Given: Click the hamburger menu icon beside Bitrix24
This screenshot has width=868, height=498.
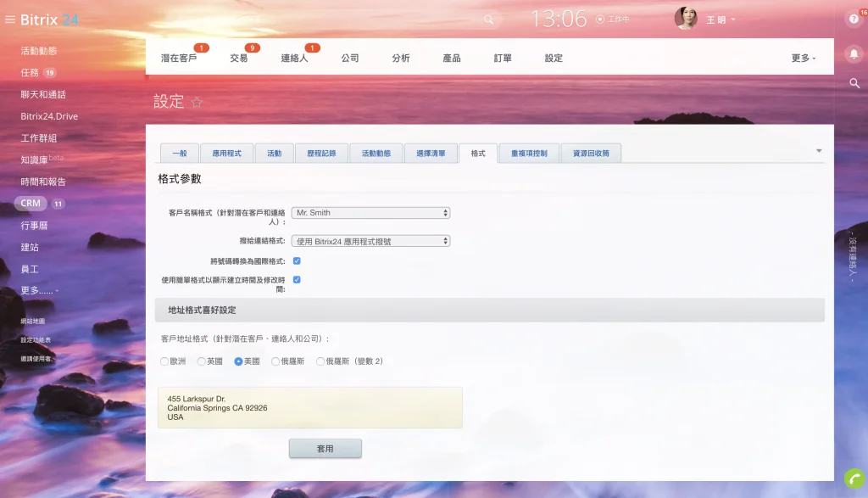Looking at the screenshot, I should click(10, 20).
